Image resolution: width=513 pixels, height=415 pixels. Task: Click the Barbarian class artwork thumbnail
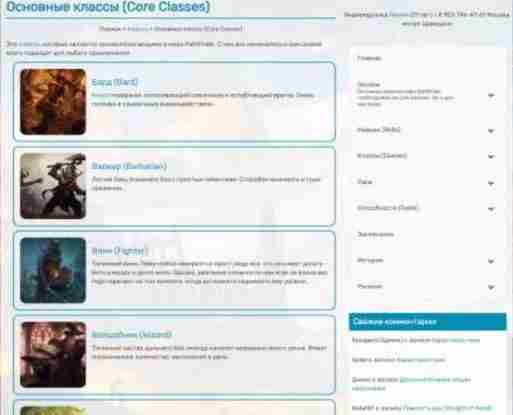53,186
